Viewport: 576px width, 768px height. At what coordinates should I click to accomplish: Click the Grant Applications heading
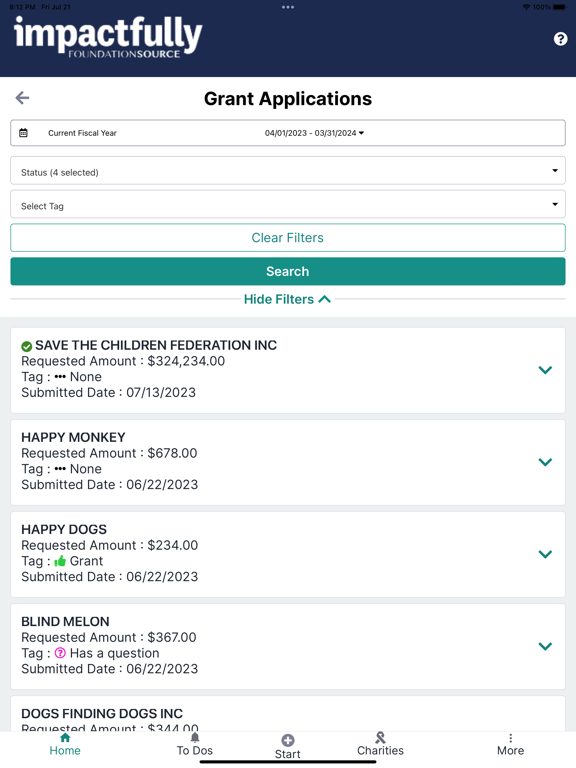[288, 98]
